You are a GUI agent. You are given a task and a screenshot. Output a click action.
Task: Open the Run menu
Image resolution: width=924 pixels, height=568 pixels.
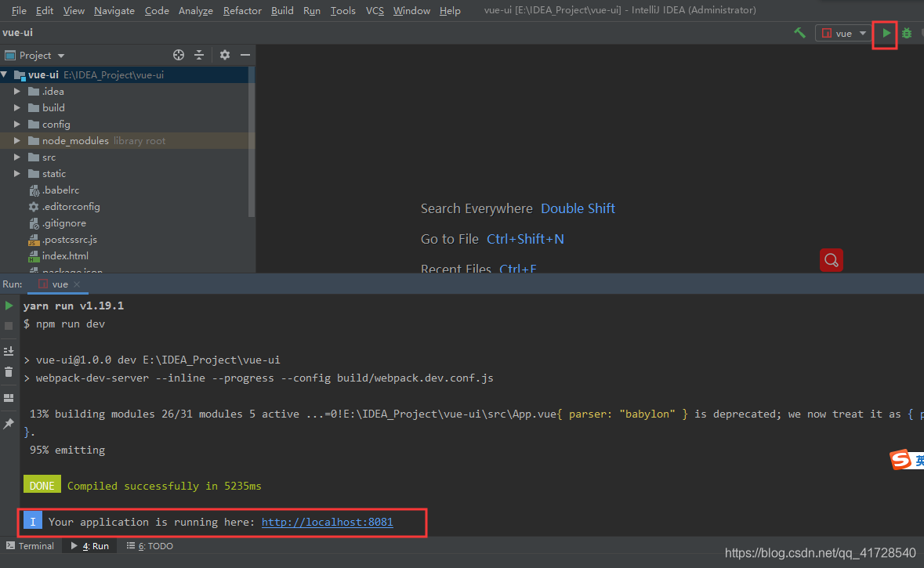[x=312, y=11]
